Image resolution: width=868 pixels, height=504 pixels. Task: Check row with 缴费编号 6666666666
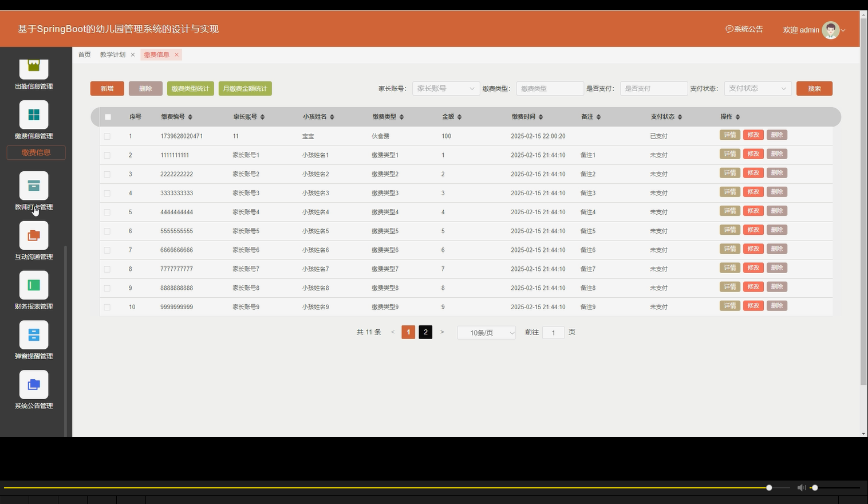tap(107, 250)
